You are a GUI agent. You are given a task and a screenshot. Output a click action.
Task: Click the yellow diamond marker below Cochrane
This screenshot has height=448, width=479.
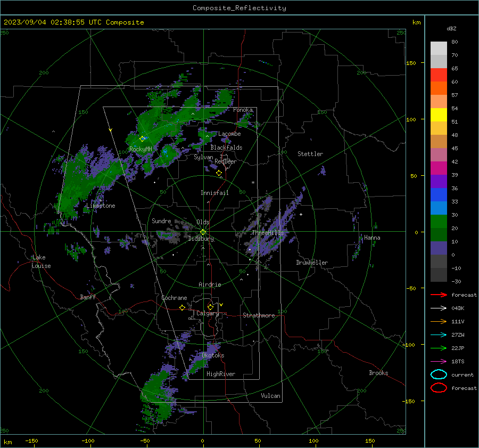pos(182,307)
